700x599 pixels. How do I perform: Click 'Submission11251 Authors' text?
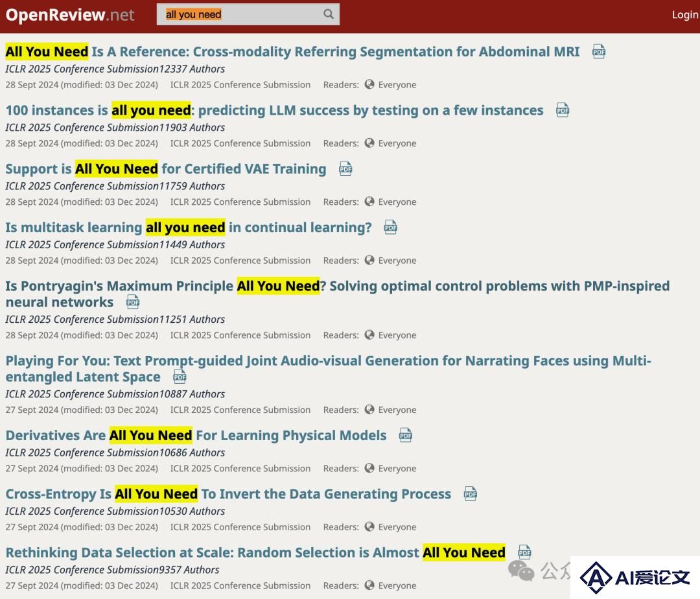point(166,320)
